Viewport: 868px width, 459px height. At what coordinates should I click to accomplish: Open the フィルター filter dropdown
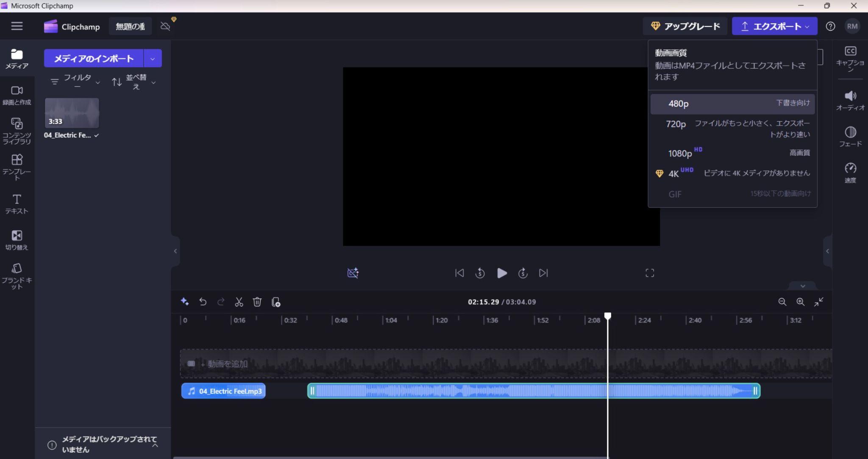75,81
